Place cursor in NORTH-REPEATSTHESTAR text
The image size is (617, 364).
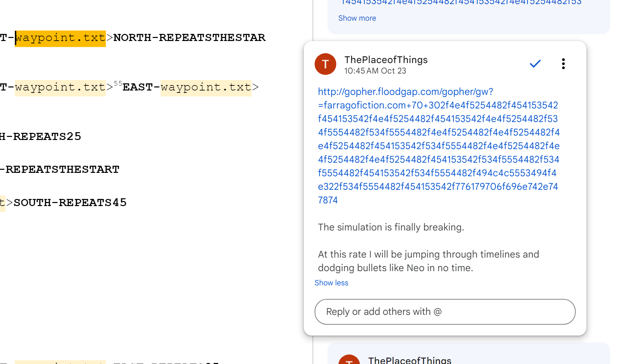click(189, 38)
